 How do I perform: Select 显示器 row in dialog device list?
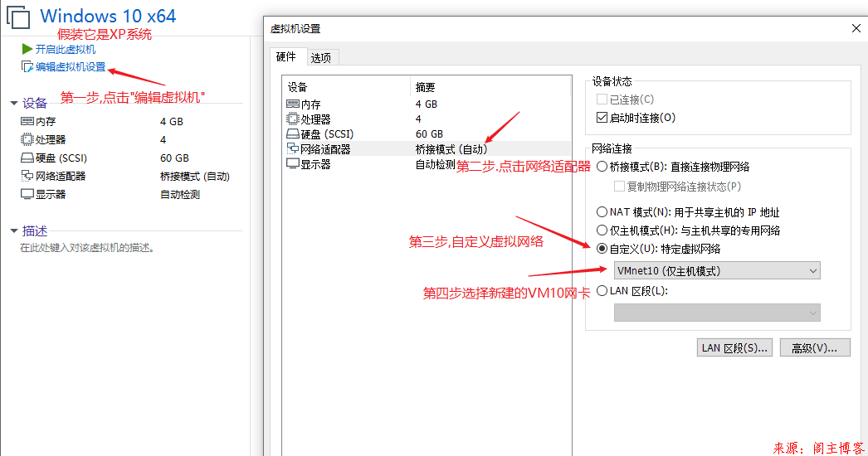click(x=427, y=164)
